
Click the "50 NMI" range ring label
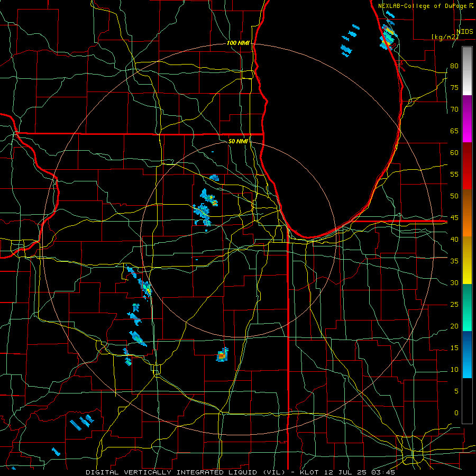click(x=238, y=141)
